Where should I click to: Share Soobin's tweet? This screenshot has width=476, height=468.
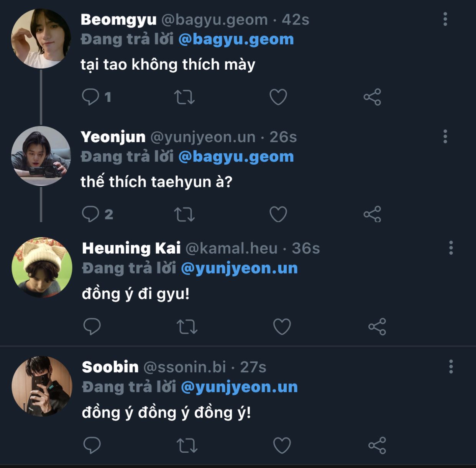377,445
